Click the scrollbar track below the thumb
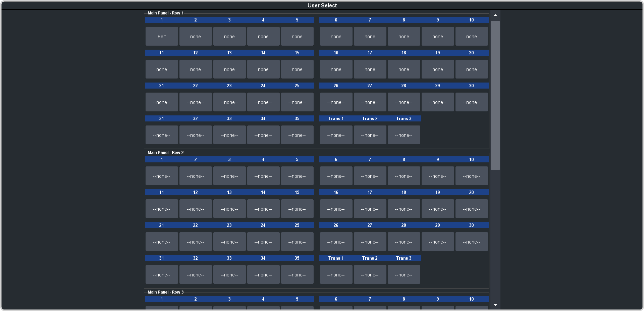 [x=495, y=235]
